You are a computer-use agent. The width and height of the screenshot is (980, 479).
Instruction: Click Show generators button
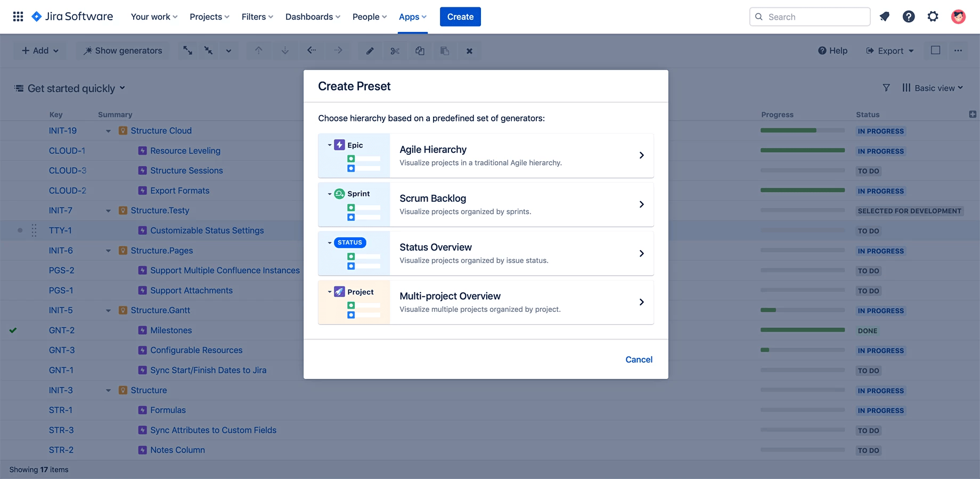123,51
